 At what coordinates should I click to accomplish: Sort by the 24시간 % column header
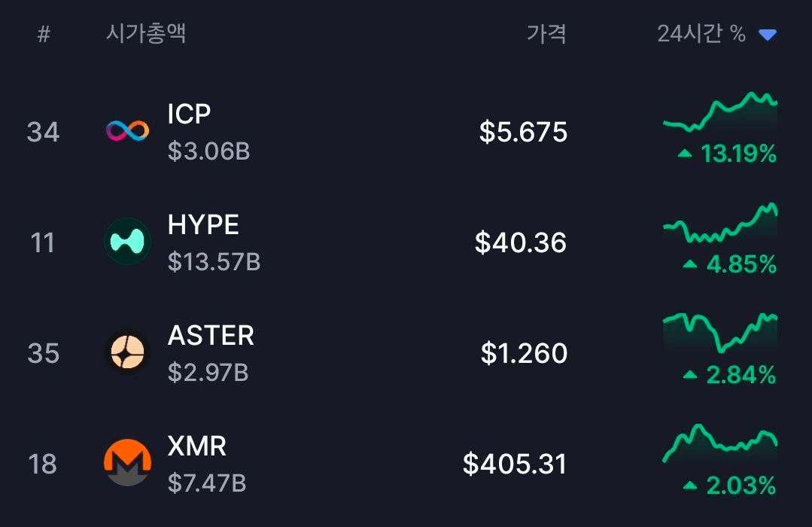pyautogui.click(x=701, y=34)
